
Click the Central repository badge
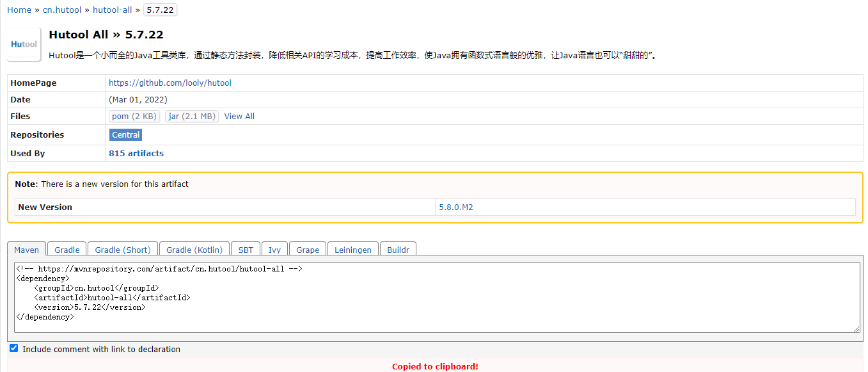tap(125, 134)
